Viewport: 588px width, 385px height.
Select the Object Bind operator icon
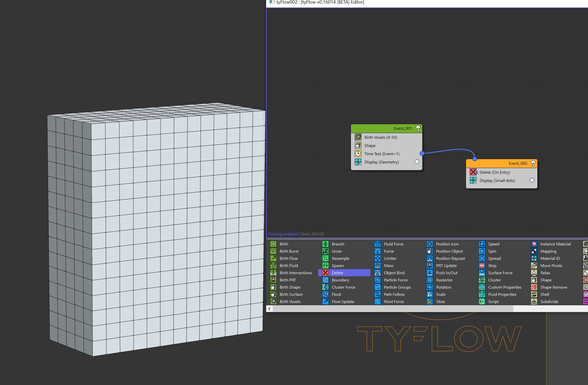[x=378, y=273]
